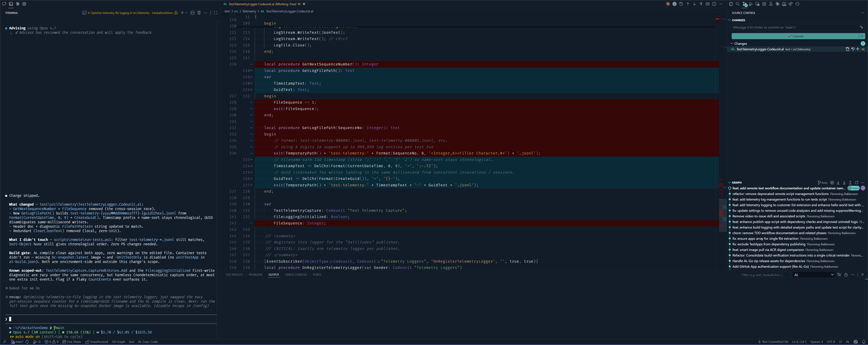Image resolution: width=868 pixels, height=345 pixels.
Task: Open the Testing flask icon
Action: 771,4
